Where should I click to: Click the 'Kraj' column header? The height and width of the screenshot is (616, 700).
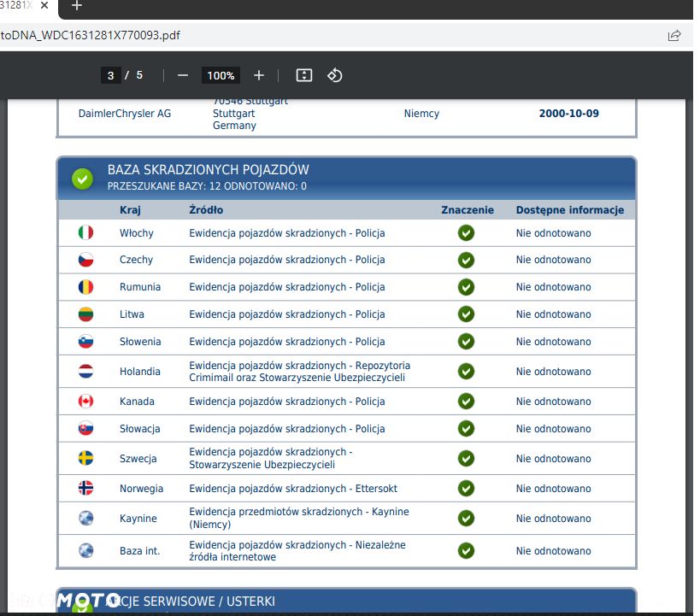pyautogui.click(x=130, y=210)
